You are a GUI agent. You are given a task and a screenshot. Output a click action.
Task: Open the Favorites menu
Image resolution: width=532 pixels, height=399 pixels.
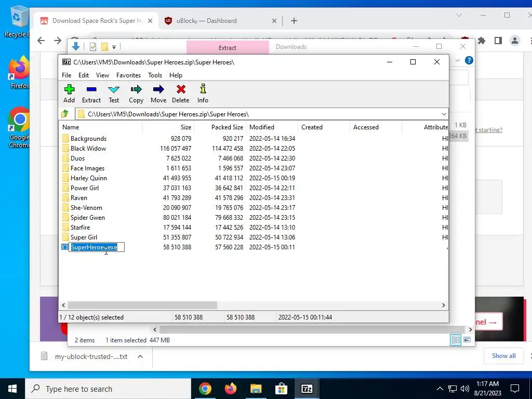pos(128,75)
